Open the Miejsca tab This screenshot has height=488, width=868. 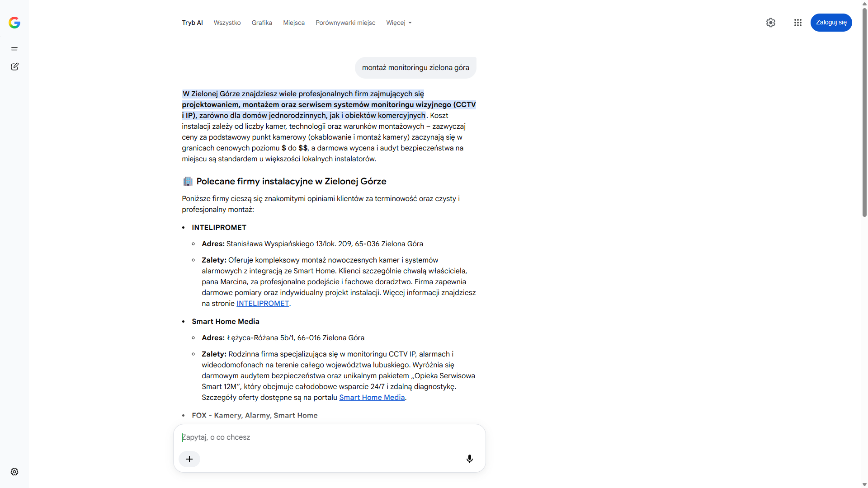click(x=294, y=23)
